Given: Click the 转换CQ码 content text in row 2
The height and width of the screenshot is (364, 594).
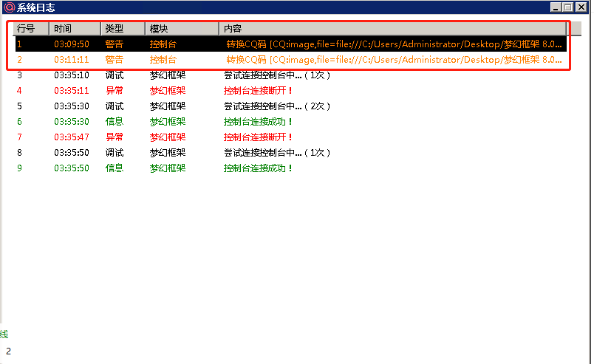Looking at the screenshot, I should [246, 60].
